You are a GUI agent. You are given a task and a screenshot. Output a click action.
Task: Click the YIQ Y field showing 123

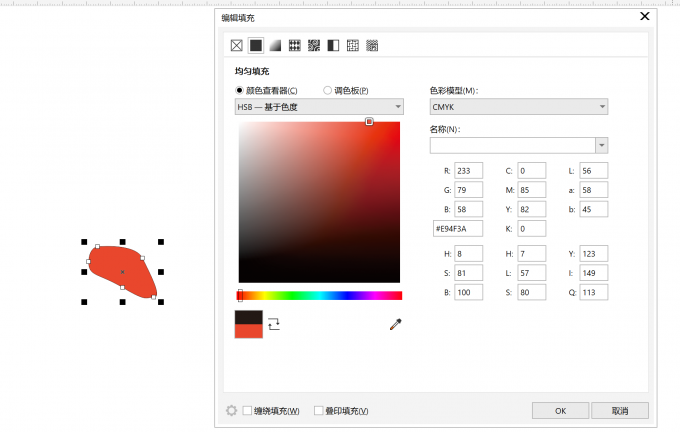tap(594, 254)
